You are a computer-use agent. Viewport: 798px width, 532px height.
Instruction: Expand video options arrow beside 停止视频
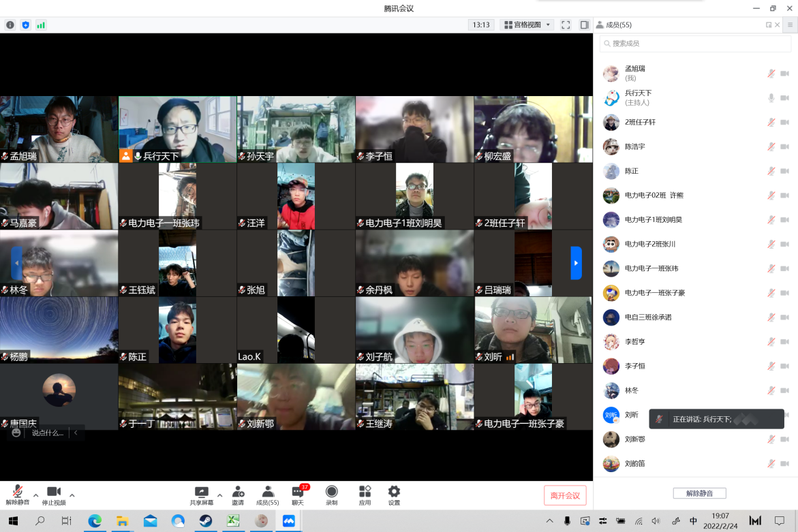(x=72, y=495)
